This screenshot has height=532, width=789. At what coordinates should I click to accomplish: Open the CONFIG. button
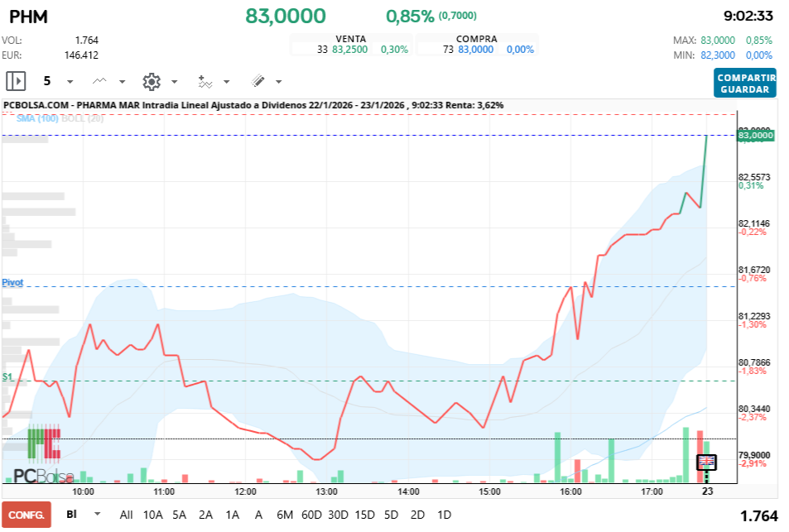(x=26, y=515)
